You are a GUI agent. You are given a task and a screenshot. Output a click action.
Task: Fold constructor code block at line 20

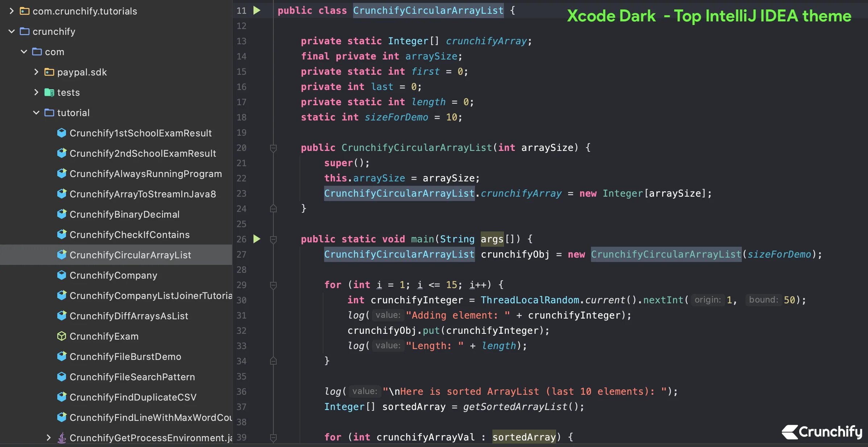pyautogui.click(x=273, y=148)
